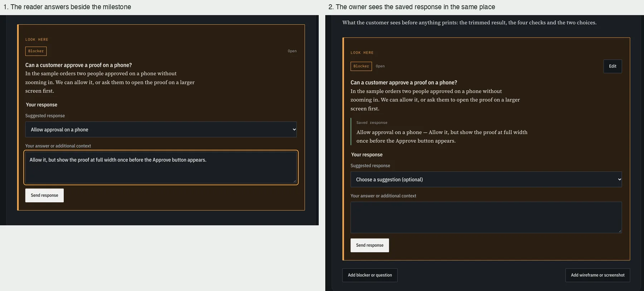Screen dimensions: 644x291
Task: Click the Open status in the reader panel
Action: [292, 51]
